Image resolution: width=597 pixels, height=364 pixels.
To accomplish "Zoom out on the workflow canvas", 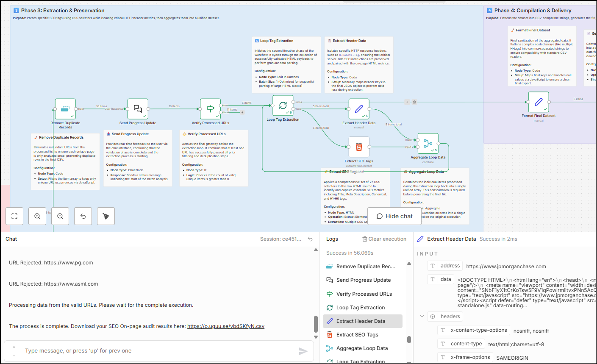I will pos(60,216).
